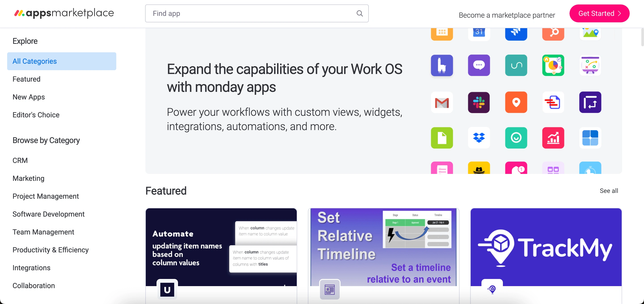Expand the Productivity & Efficiency category
The image size is (644, 304).
(x=51, y=249)
